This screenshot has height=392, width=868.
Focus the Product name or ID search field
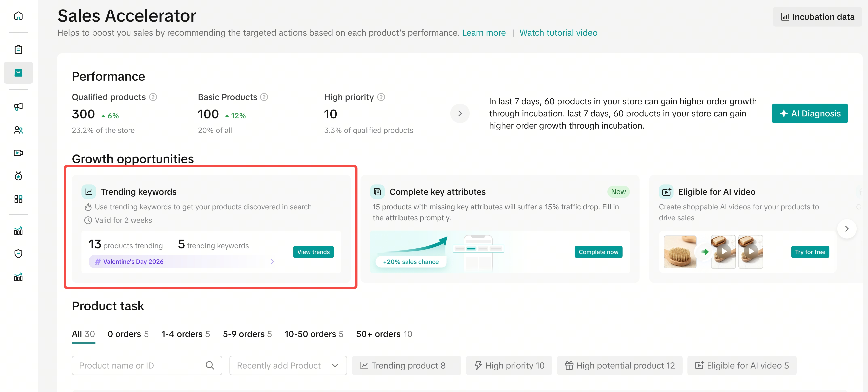pyautogui.click(x=147, y=365)
